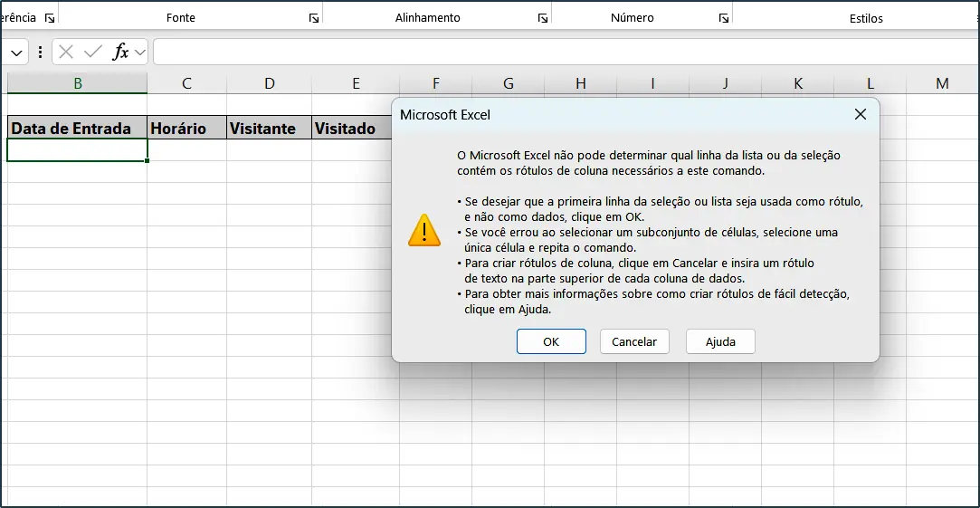Select column L header
980x508 pixels.
[x=870, y=83]
